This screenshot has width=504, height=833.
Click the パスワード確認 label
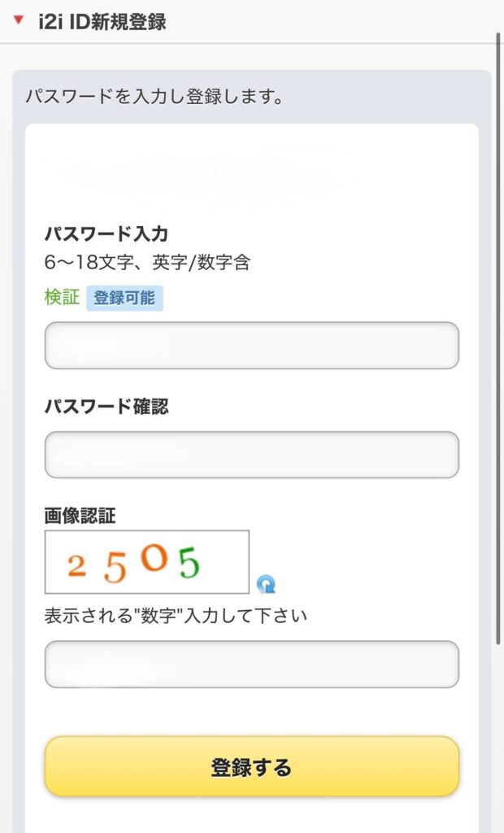click(106, 407)
